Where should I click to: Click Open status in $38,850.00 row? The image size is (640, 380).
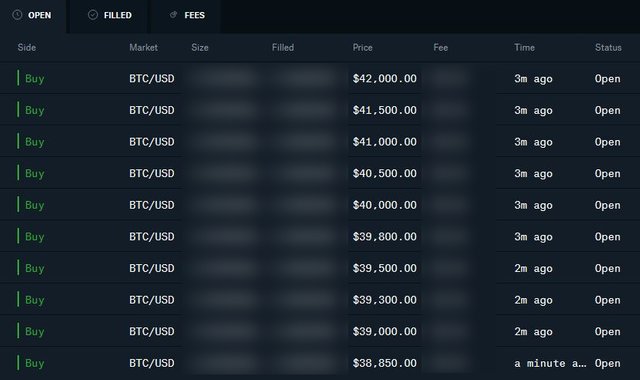[x=607, y=363]
